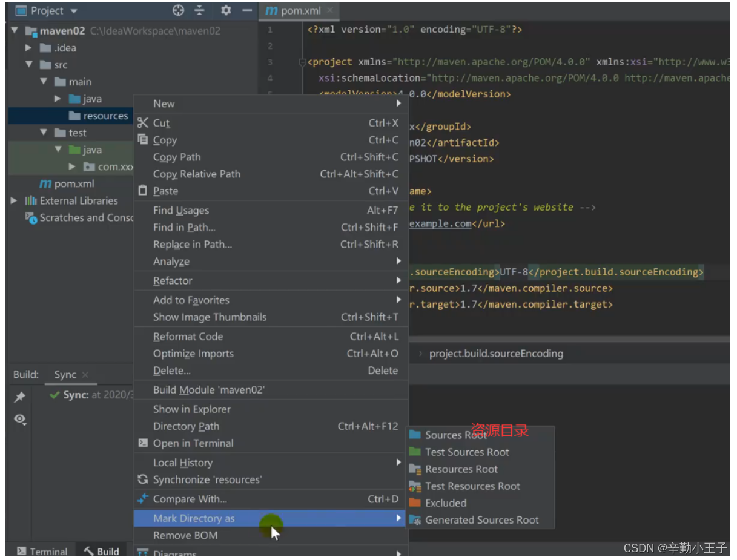Collapse the test folder
Viewport: 737px width, 560px height.
pos(44,133)
